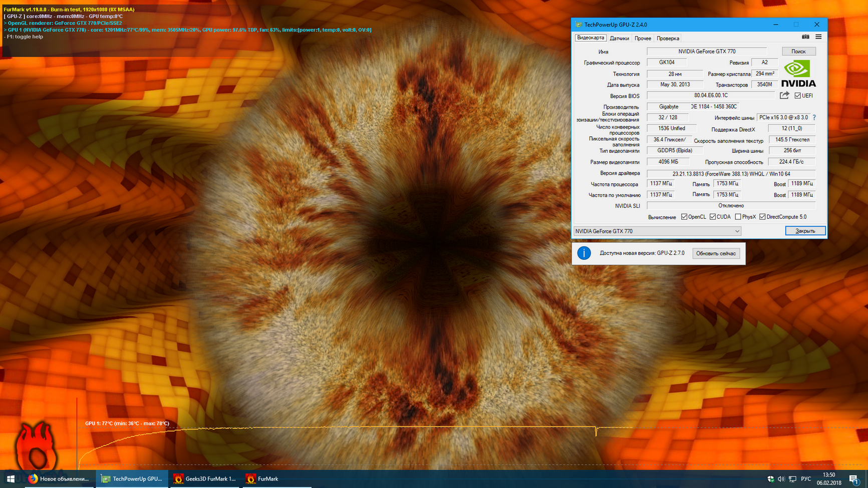Click the 256 бит bus width value
868x488 pixels.
click(792, 151)
